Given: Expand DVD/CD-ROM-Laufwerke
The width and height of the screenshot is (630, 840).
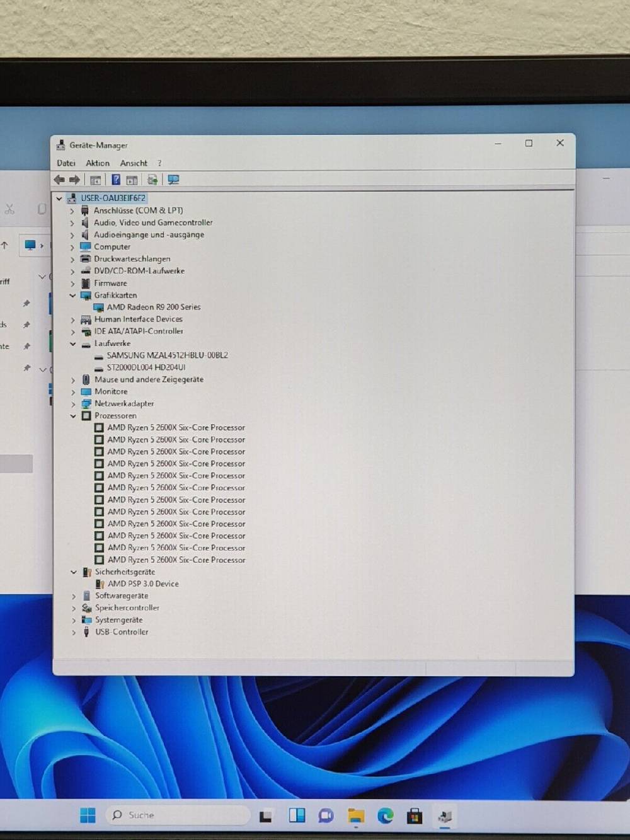Looking at the screenshot, I should click(72, 271).
